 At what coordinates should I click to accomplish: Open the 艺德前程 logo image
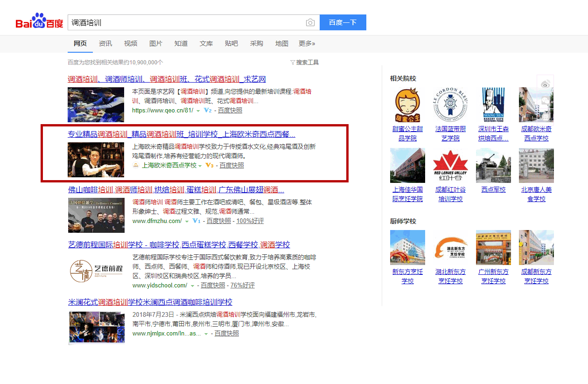pos(96,271)
